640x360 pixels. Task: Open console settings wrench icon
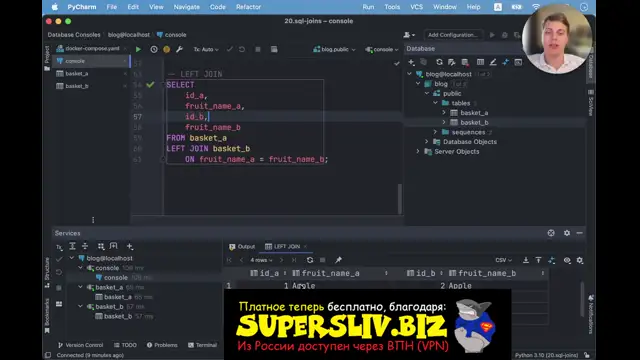point(179,49)
